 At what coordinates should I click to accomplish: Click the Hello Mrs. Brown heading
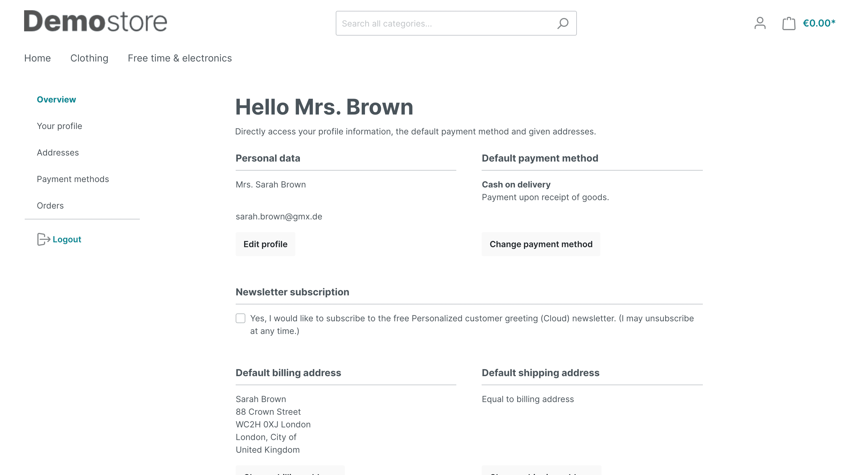pos(324,107)
